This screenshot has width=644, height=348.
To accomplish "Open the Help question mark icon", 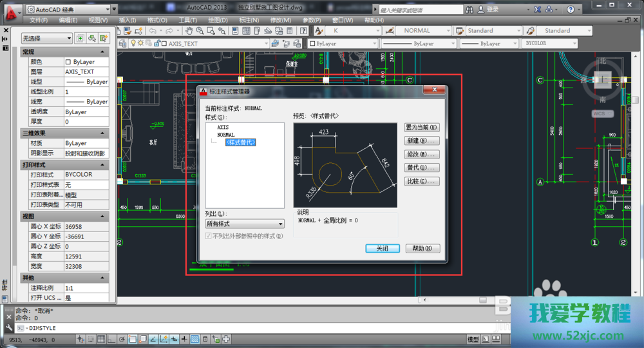I will coord(570,10).
